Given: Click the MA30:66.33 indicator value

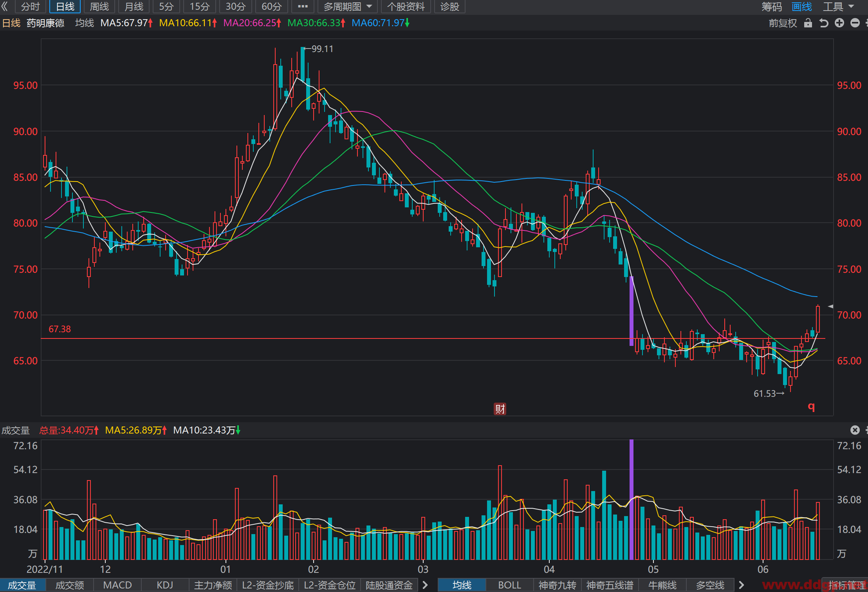Looking at the screenshot, I should 316,23.
